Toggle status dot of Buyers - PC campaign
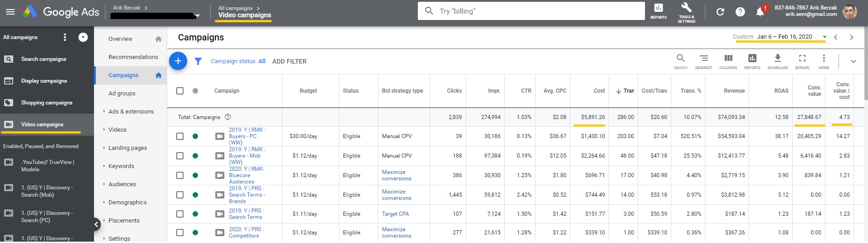This screenshot has width=868, height=243. coord(195,136)
